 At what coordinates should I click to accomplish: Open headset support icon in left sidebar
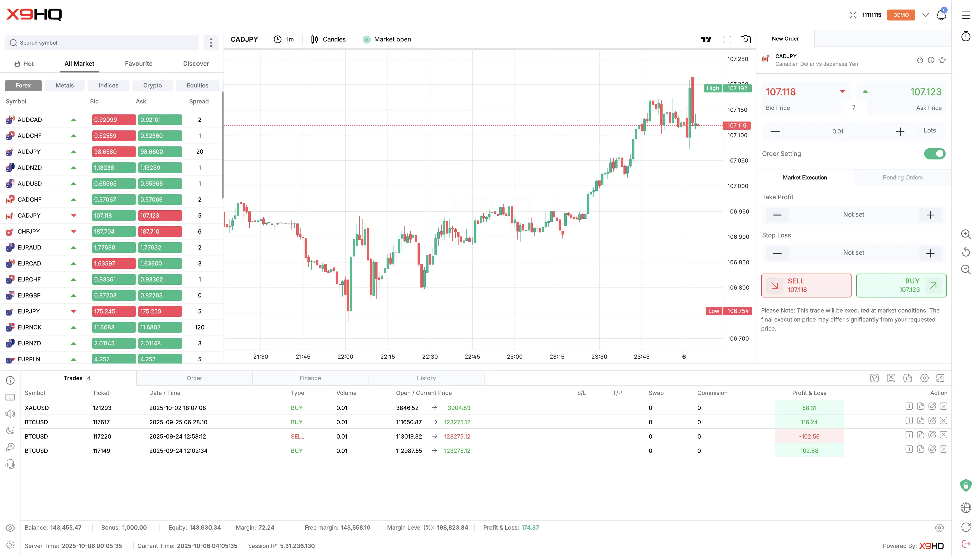[x=10, y=464]
